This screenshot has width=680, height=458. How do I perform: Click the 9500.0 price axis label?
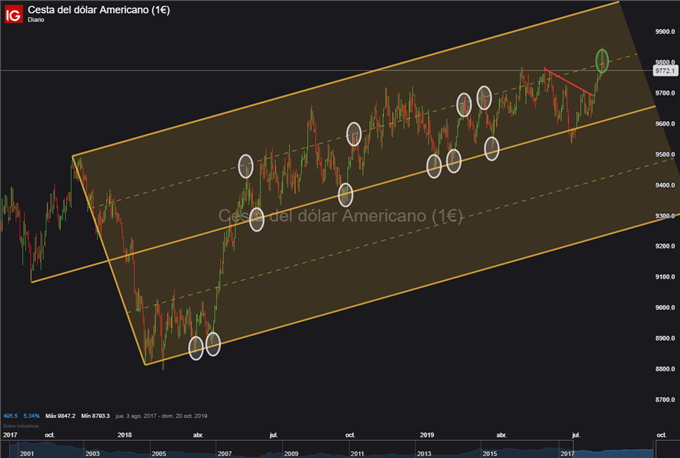tap(665, 154)
